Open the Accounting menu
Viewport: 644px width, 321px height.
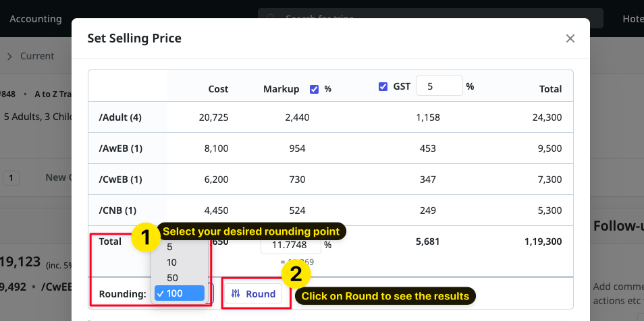[x=35, y=19]
